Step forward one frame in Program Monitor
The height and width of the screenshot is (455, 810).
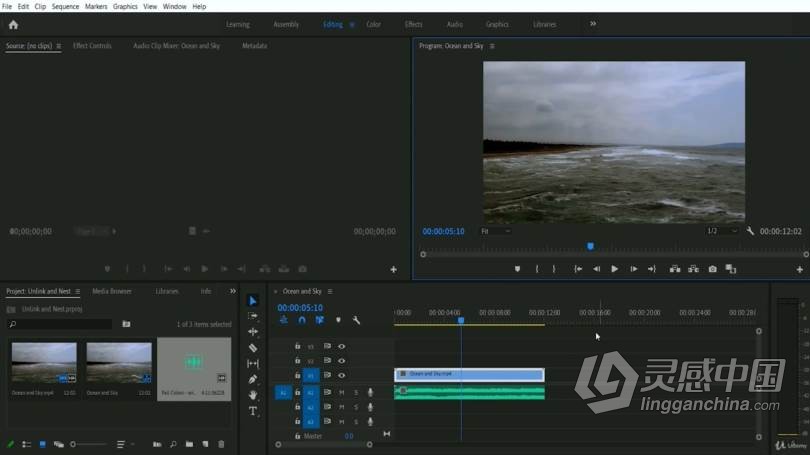[633, 269]
